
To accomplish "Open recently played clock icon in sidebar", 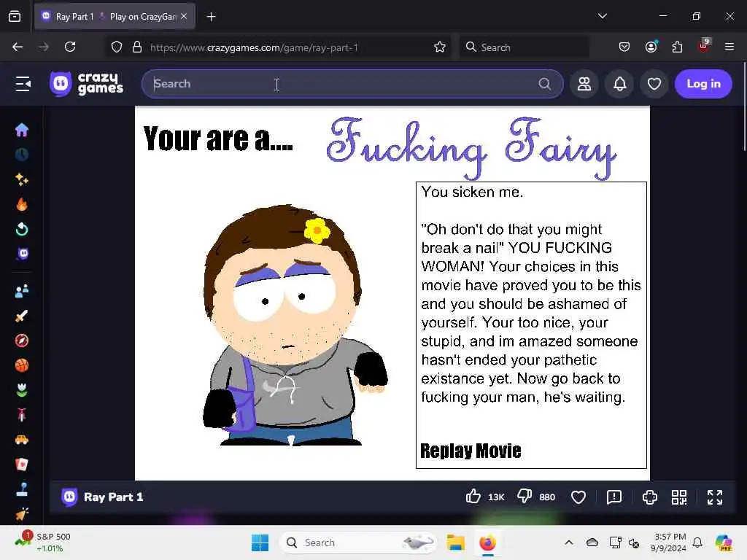I will pos(22,155).
